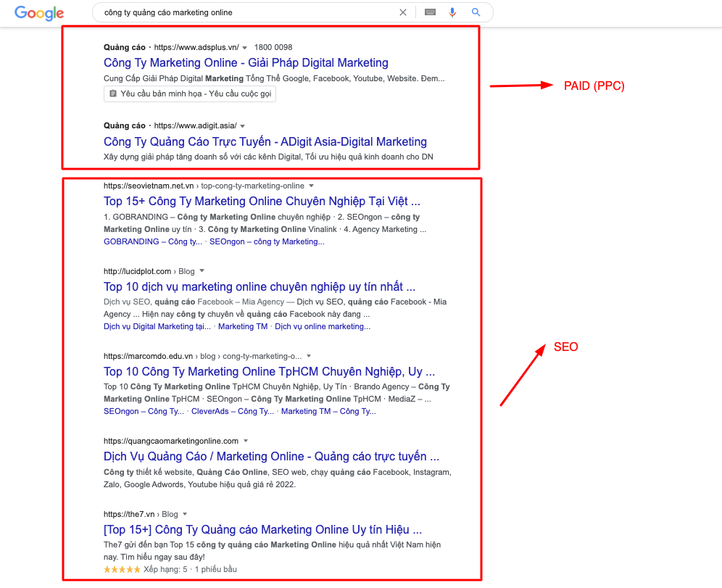Open the quangcaomarketingonline.com result menu arrow
The height and width of the screenshot is (588, 722).
246,440
